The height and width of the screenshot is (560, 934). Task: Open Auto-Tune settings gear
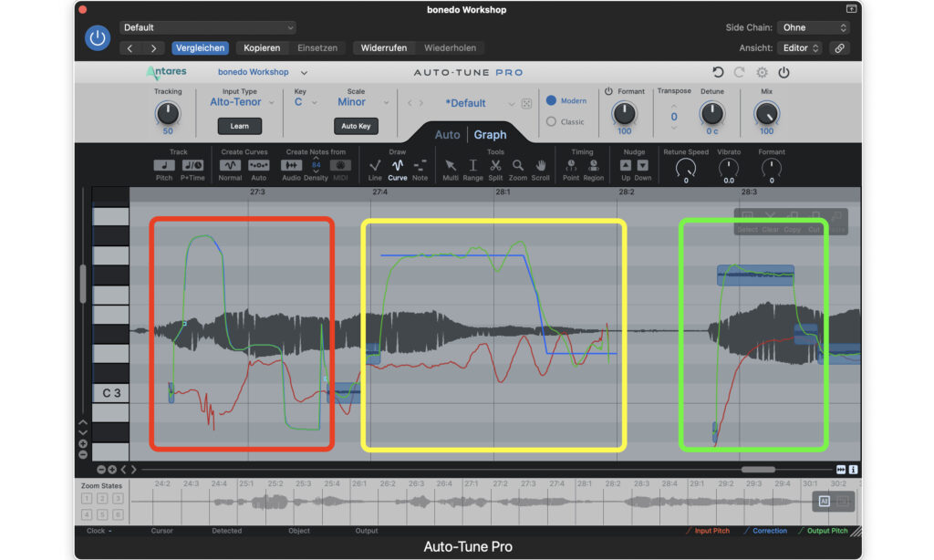(x=762, y=72)
